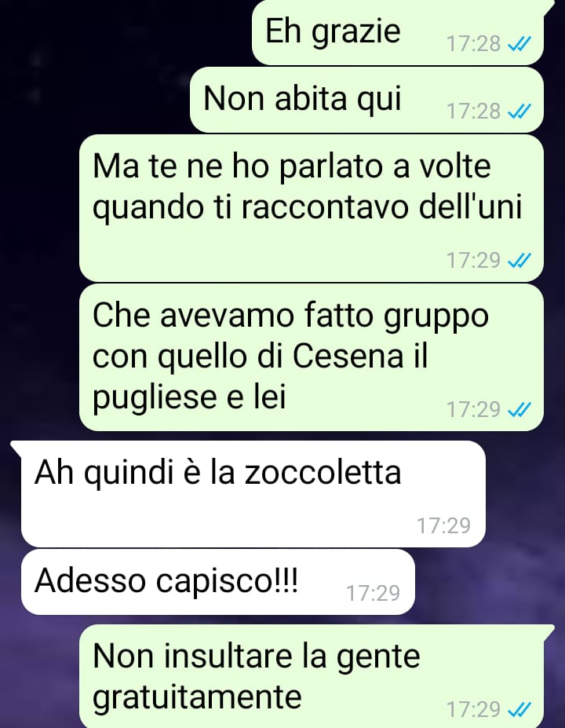Click 17:29 timestamp on "gratuitamente" message

(474, 709)
